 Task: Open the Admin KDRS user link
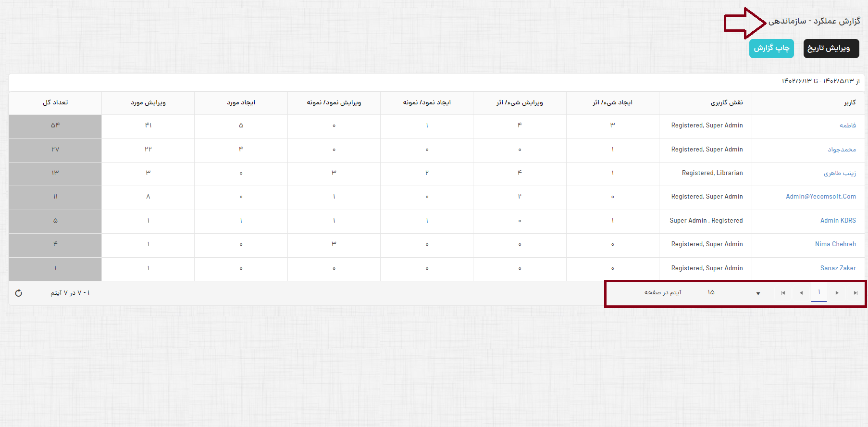point(838,221)
